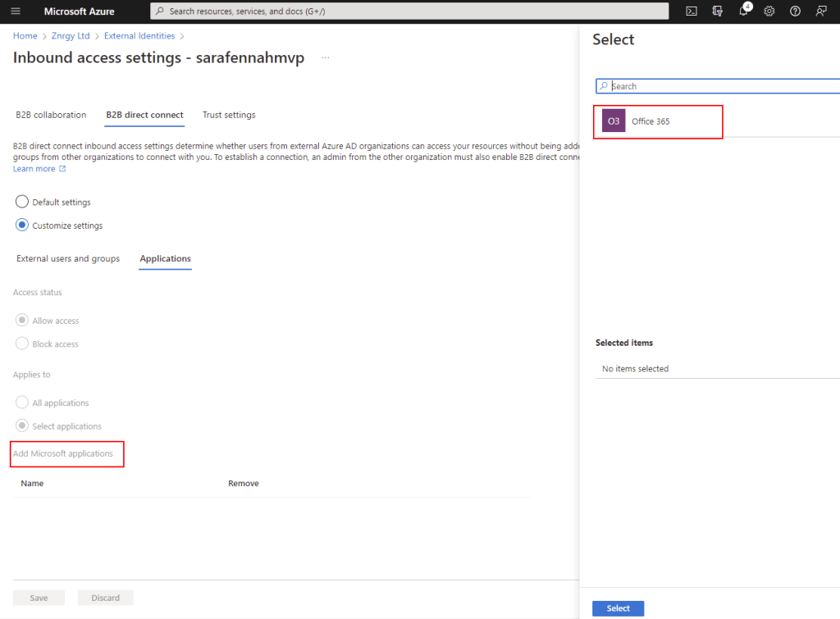Open the notifications bell
Image resolution: width=840 pixels, height=619 pixels.
[x=743, y=11]
